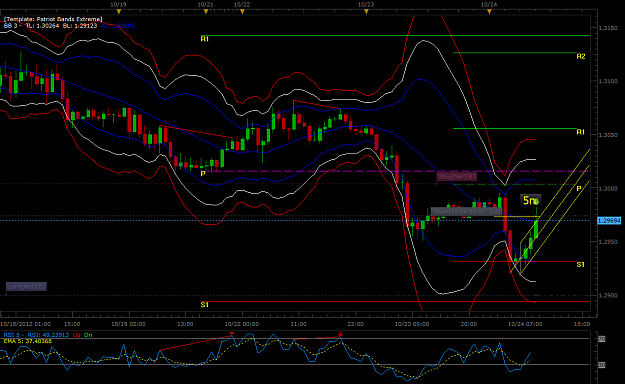Viewport: 625px width, 384px height.
Task: Click the Template: Patriot Bands Extreme label
Action: pos(53,19)
